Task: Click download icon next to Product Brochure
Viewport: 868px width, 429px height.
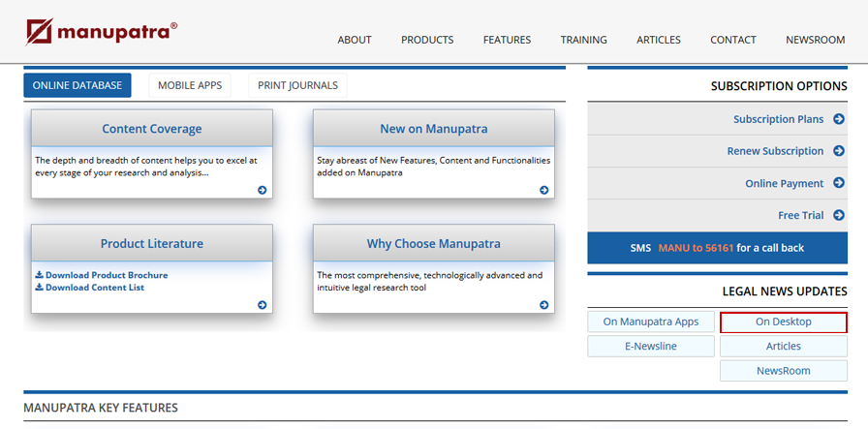Action: click(x=40, y=275)
